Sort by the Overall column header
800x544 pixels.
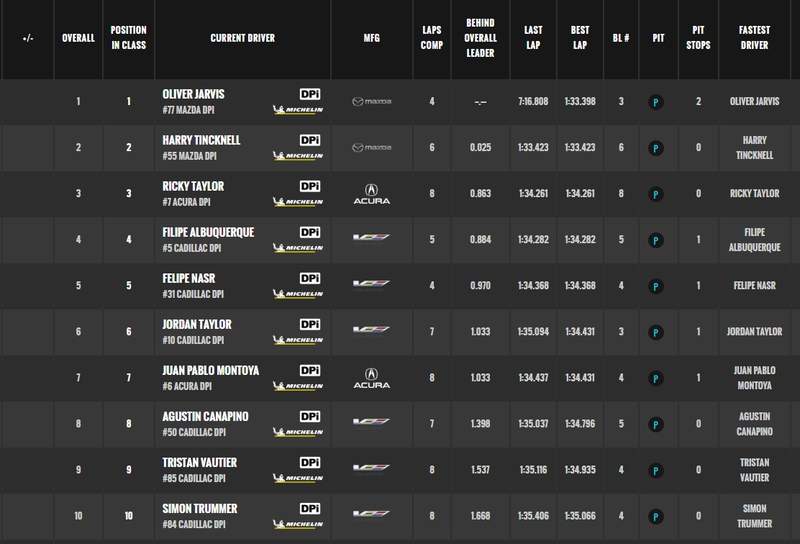click(78, 38)
